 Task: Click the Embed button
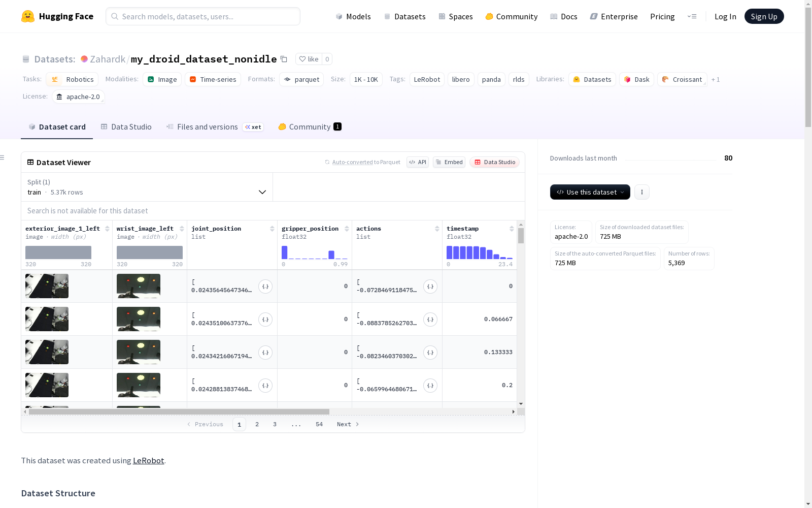point(449,162)
